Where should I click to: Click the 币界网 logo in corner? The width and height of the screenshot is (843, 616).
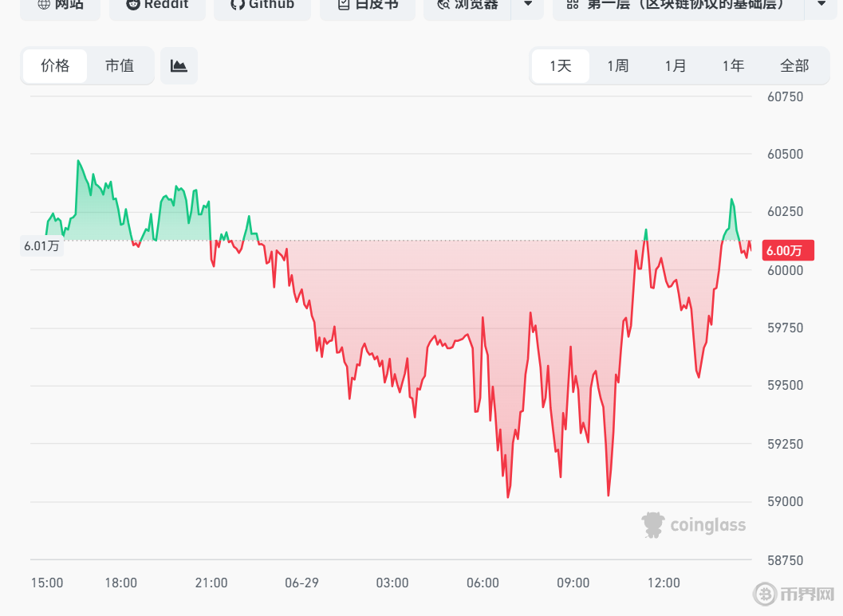tap(794, 594)
